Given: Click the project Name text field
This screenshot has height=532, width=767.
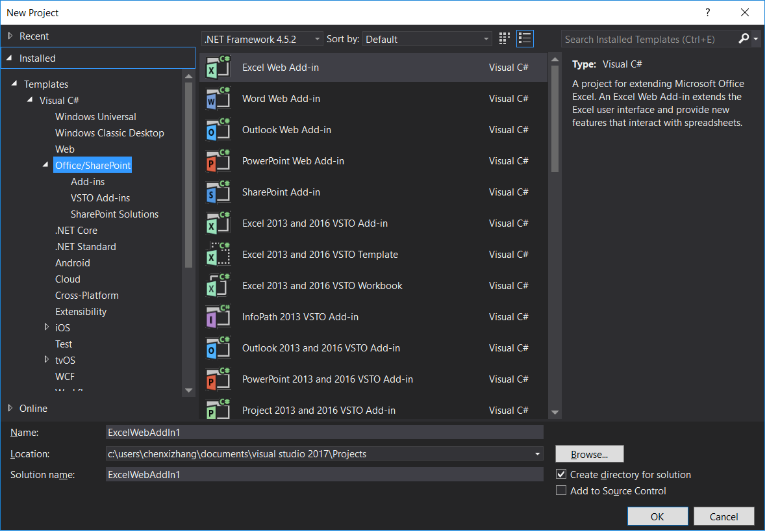Looking at the screenshot, I should point(324,433).
